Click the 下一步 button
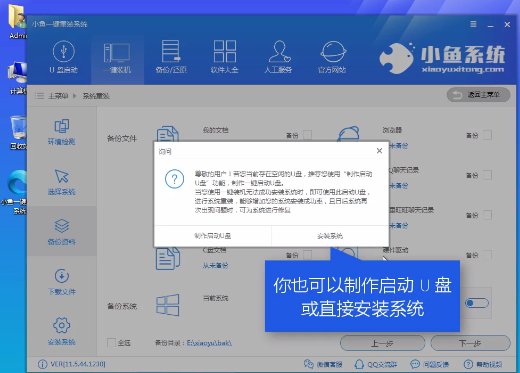Viewport: 520px width, 373px height. [x=470, y=343]
